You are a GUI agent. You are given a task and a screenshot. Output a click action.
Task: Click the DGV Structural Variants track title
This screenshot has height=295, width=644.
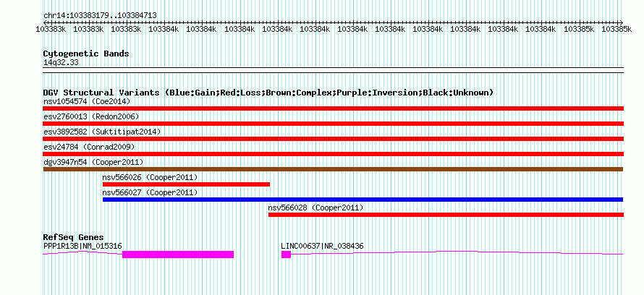pyautogui.click(x=268, y=93)
